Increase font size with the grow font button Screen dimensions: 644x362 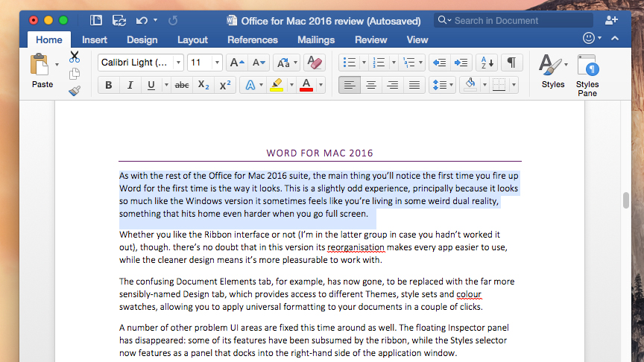pos(237,63)
